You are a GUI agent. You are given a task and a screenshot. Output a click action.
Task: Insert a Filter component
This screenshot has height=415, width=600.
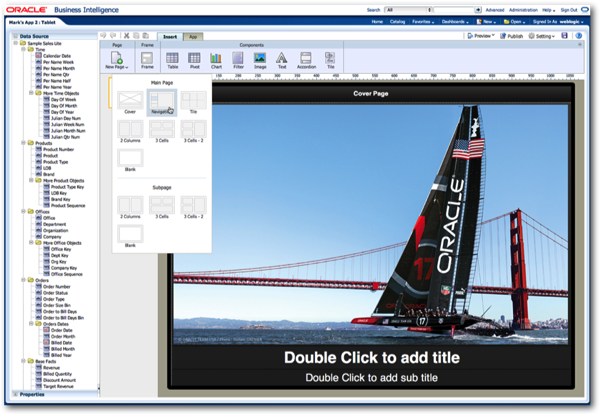point(238,60)
